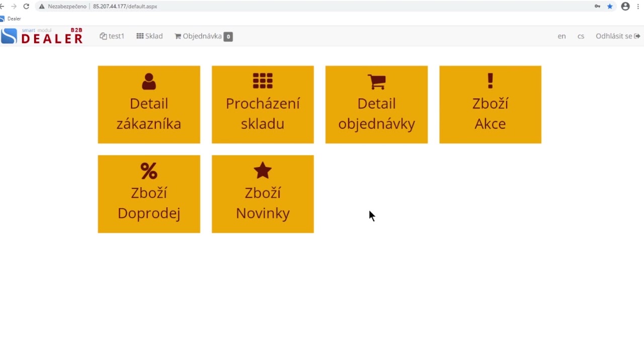Open the Detail zákazníka tile
This screenshot has height=362, width=644.
[149, 105]
